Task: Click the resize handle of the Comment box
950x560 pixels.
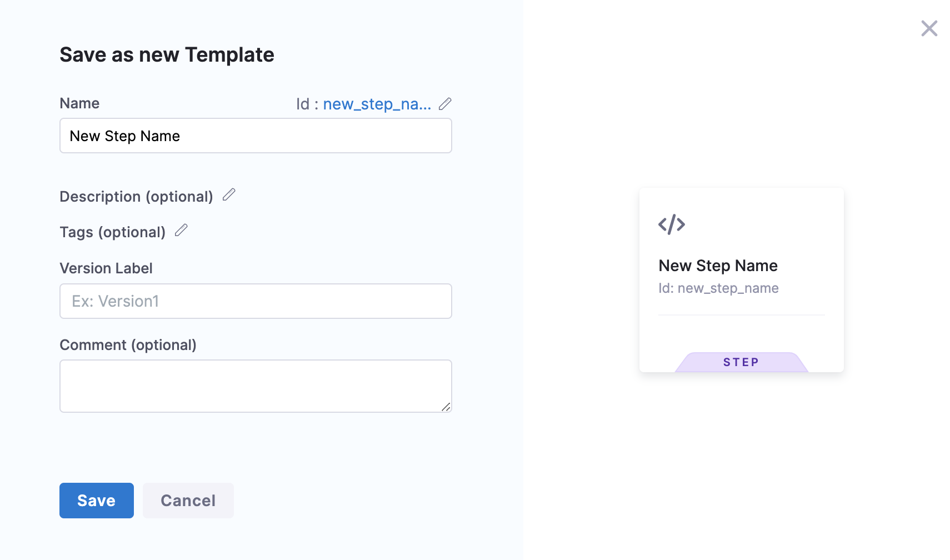Action: pos(446,407)
